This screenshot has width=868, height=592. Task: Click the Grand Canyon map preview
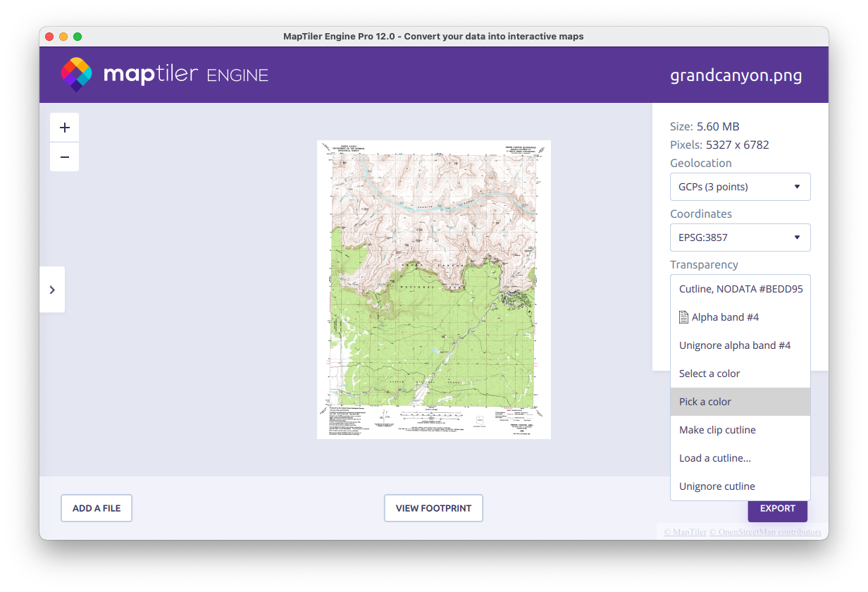pyautogui.click(x=433, y=289)
